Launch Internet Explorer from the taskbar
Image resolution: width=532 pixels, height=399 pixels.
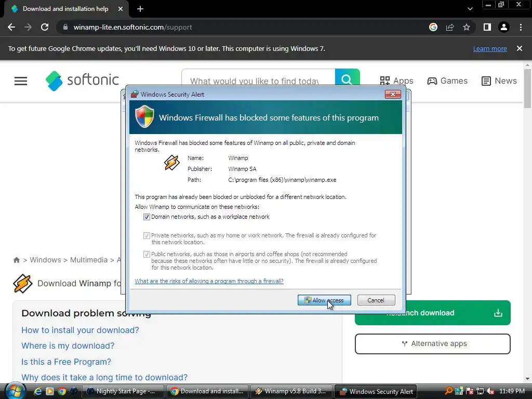(x=37, y=391)
